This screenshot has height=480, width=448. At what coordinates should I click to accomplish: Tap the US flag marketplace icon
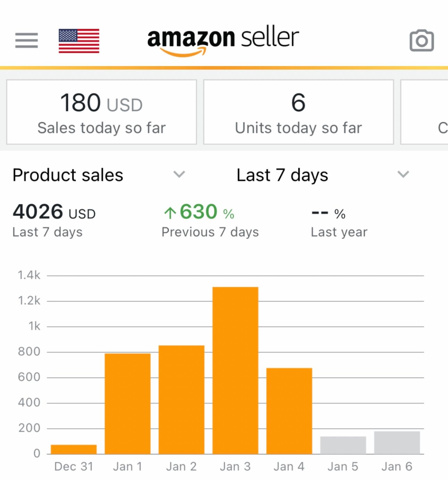click(79, 41)
